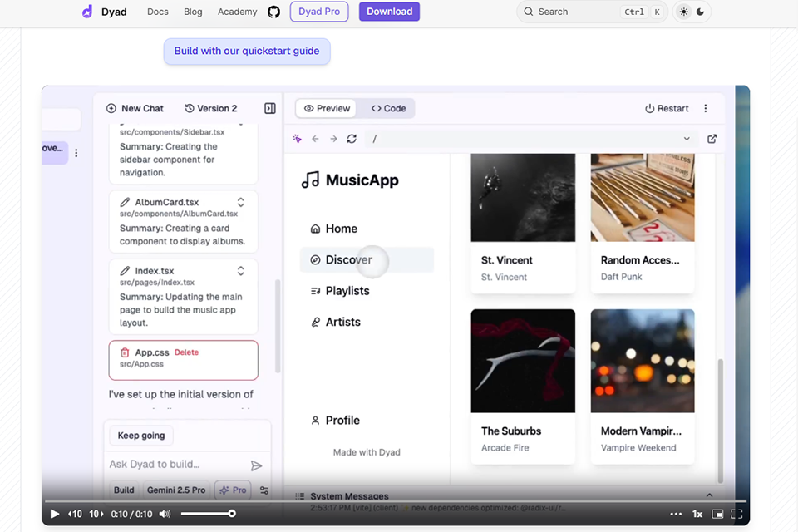The height and width of the screenshot is (532, 798).
Task: Open the Blog page
Action: 193,12
